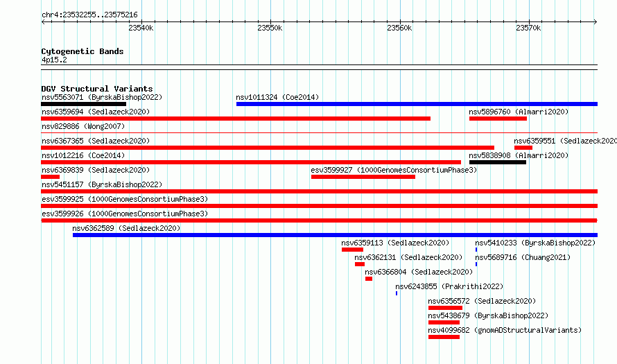Click the tiny blue mark of nsv5410233

click(476, 250)
